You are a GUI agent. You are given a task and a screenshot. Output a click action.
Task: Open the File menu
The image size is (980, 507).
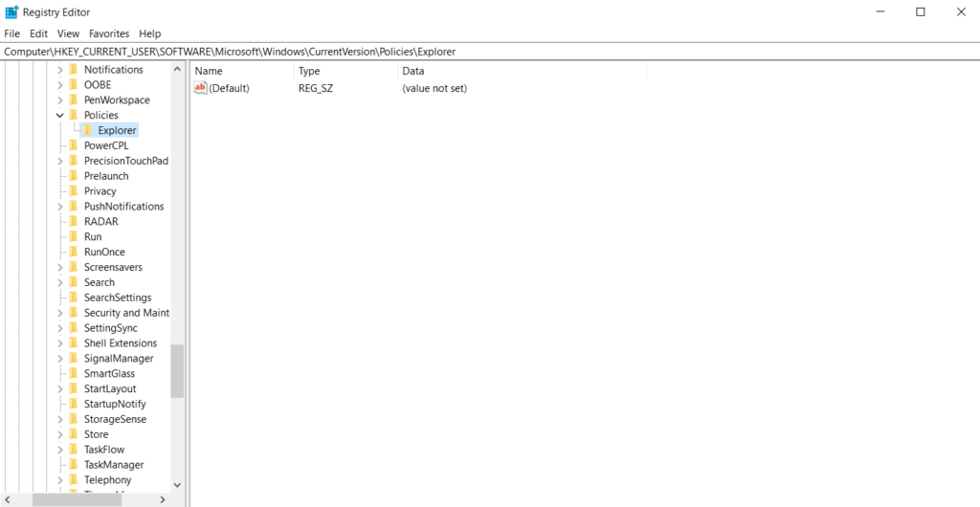pos(11,33)
